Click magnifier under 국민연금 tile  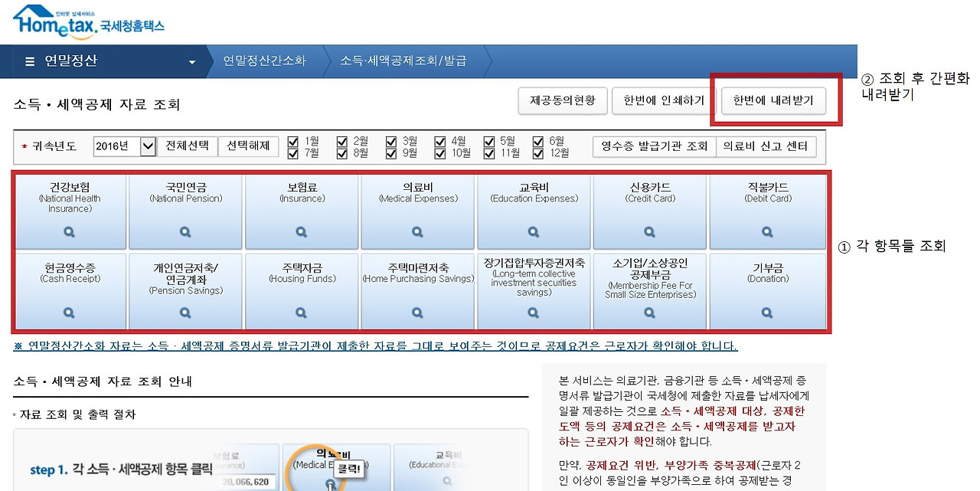185,232
